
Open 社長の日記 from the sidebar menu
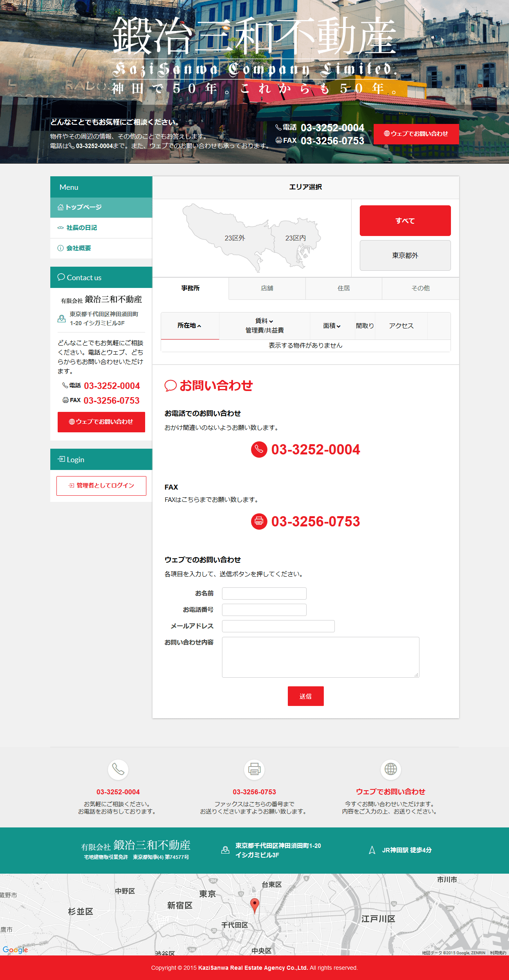point(82,228)
